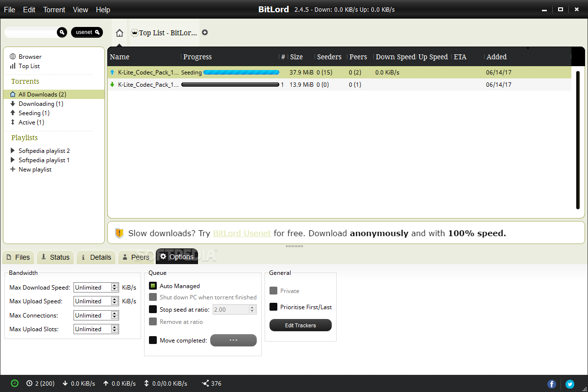Expand Softpedia playlist 1
This screenshot has height=392, width=588.
point(13,160)
